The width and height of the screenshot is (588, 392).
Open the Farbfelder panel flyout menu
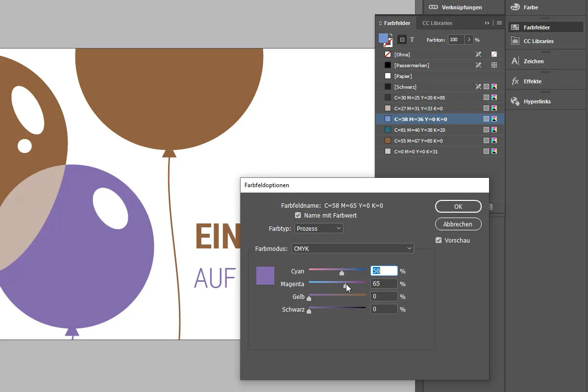tap(499, 23)
